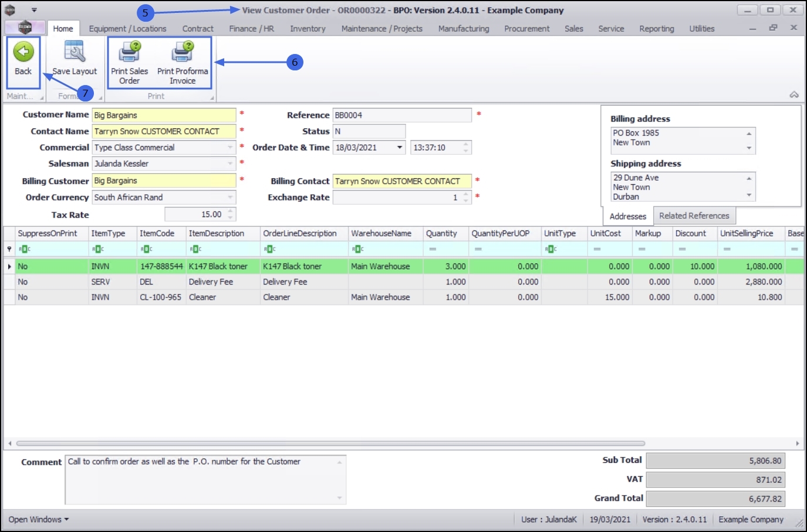Click the Comment text box
The height and width of the screenshot is (532, 807).
205,479
